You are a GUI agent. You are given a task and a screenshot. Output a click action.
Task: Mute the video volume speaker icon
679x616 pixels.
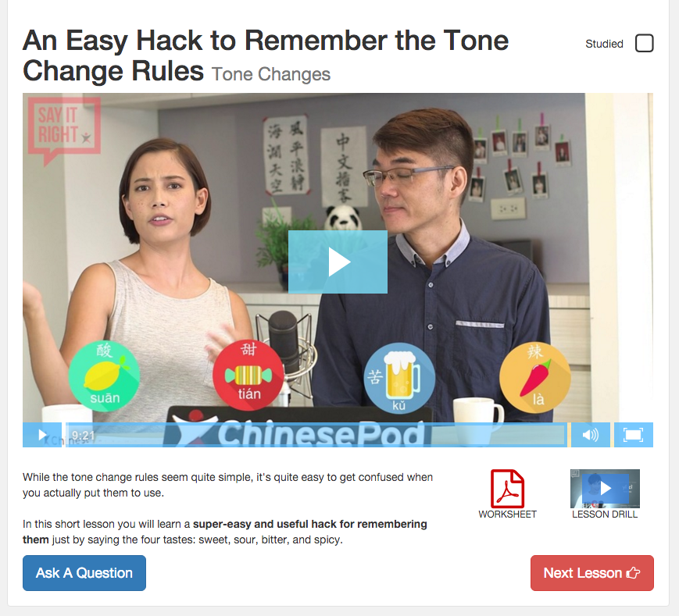coord(590,435)
